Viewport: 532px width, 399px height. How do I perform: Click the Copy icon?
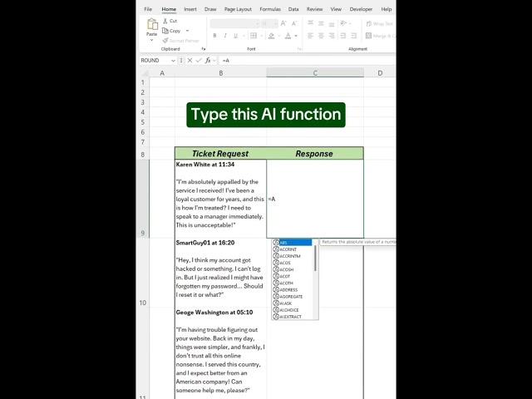(165, 31)
